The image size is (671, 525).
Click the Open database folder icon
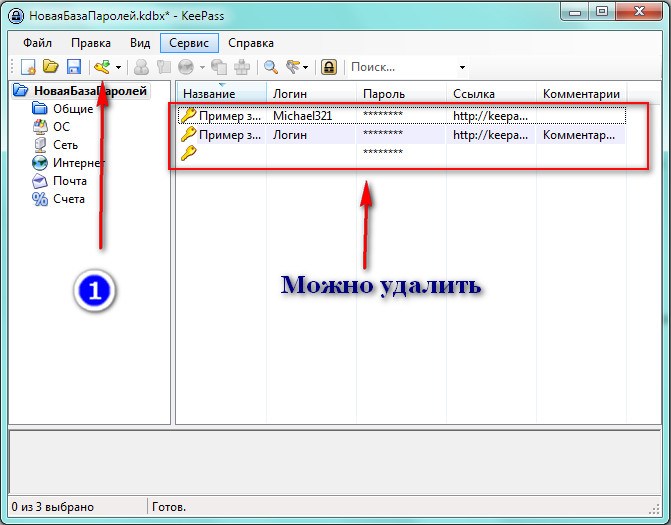[51, 67]
